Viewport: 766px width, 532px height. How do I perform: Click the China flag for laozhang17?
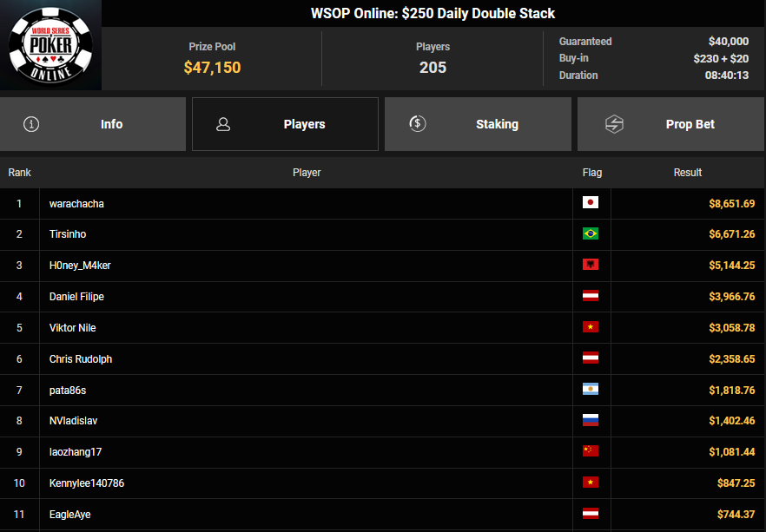tap(591, 452)
